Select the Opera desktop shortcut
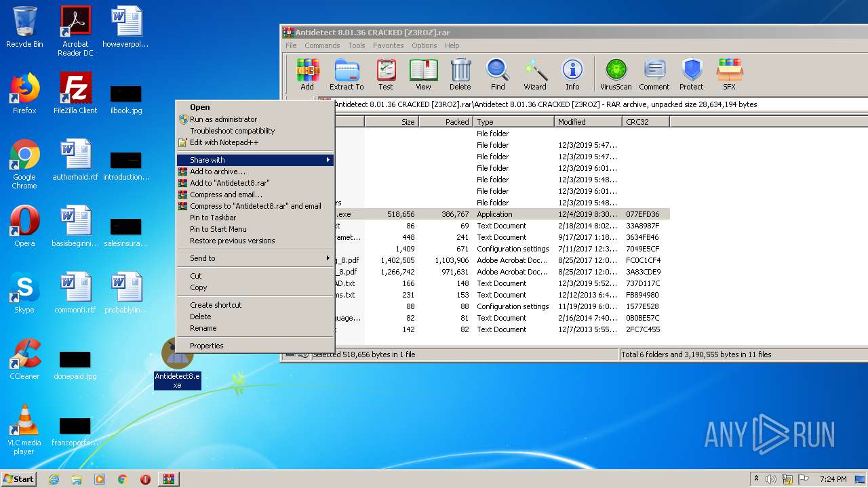 coord(24,226)
